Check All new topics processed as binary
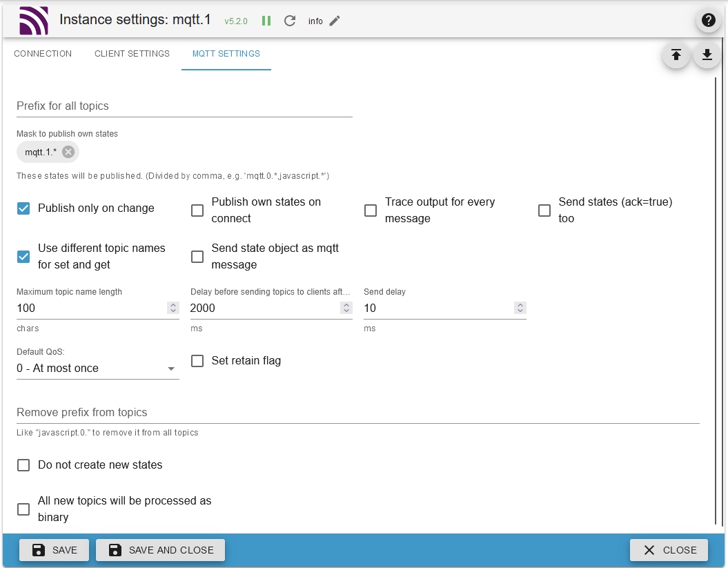 [23, 509]
